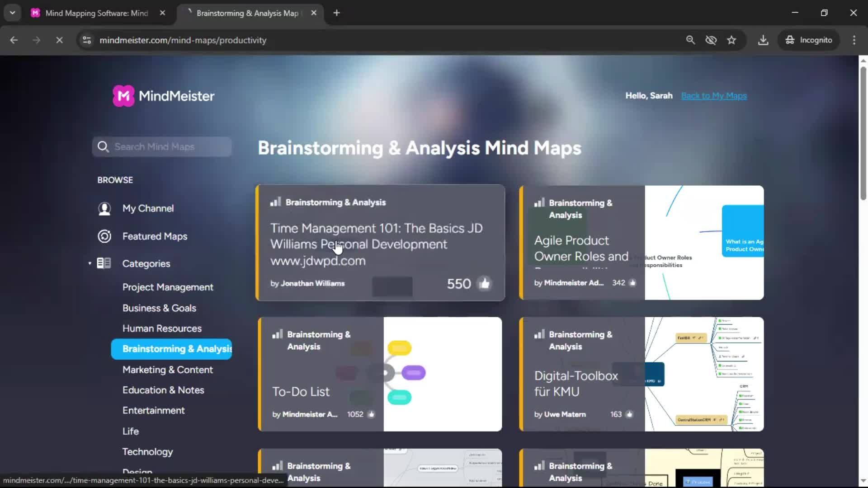Select Human Resources category

[x=162, y=328]
